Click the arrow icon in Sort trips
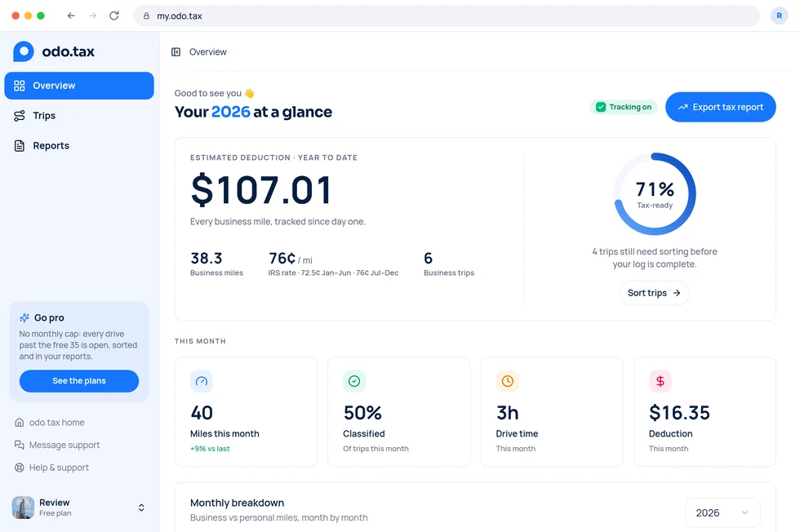The width and height of the screenshot is (800, 532). pyautogui.click(x=677, y=293)
